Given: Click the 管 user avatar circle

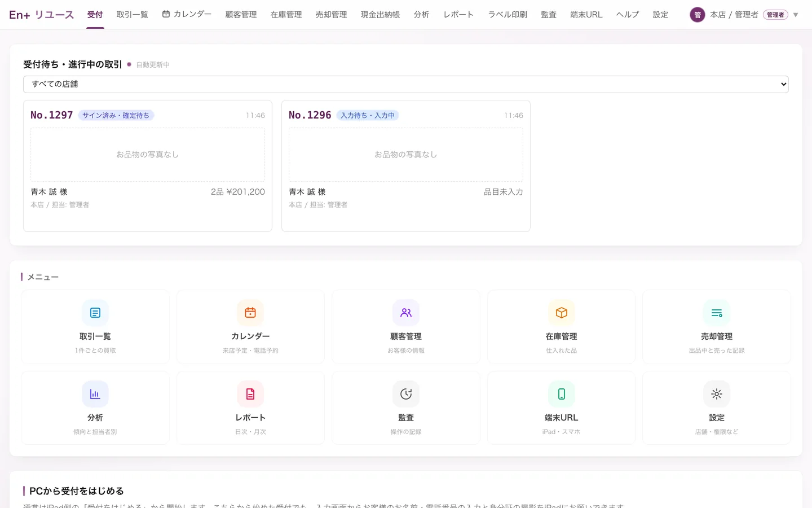Looking at the screenshot, I should point(698,15).
